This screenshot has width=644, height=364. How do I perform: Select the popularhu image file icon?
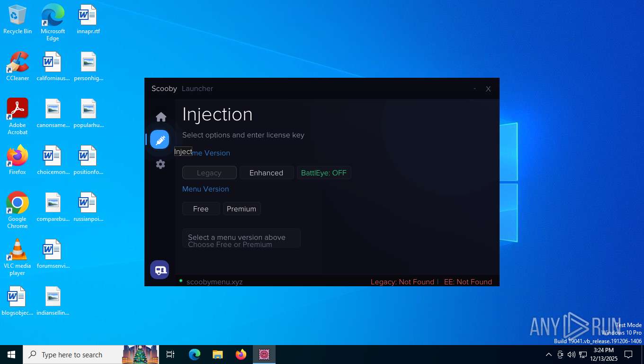(88, 114)
